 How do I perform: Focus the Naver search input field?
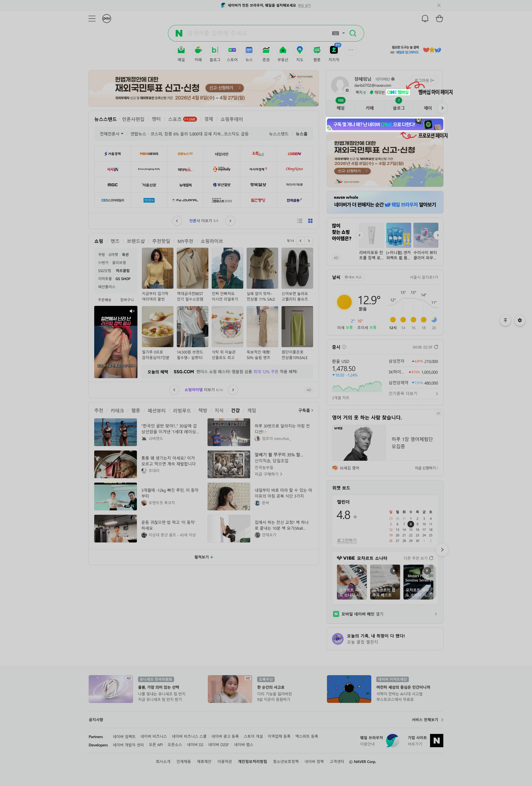click(257, 33)
